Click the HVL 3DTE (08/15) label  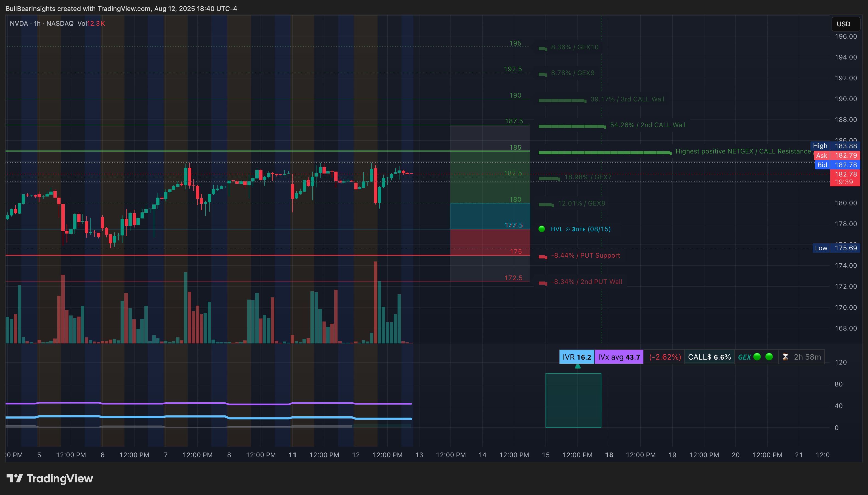coord(580,229)
